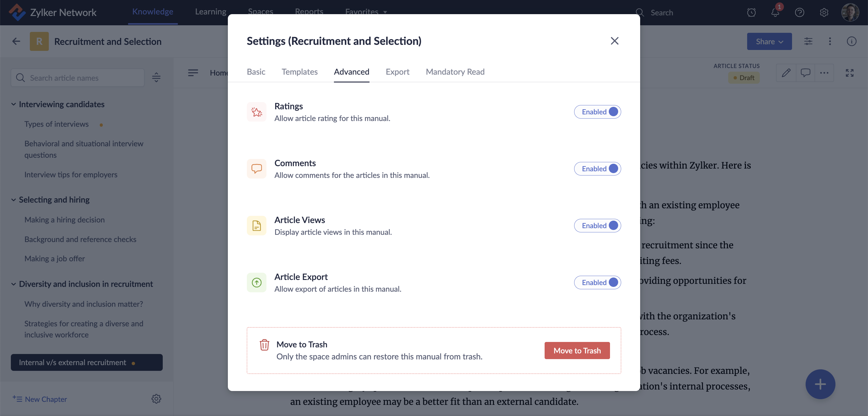Screen dimensions: 868x416
Task: Switch to the Templates tab
Action: [x=299, y=72]
